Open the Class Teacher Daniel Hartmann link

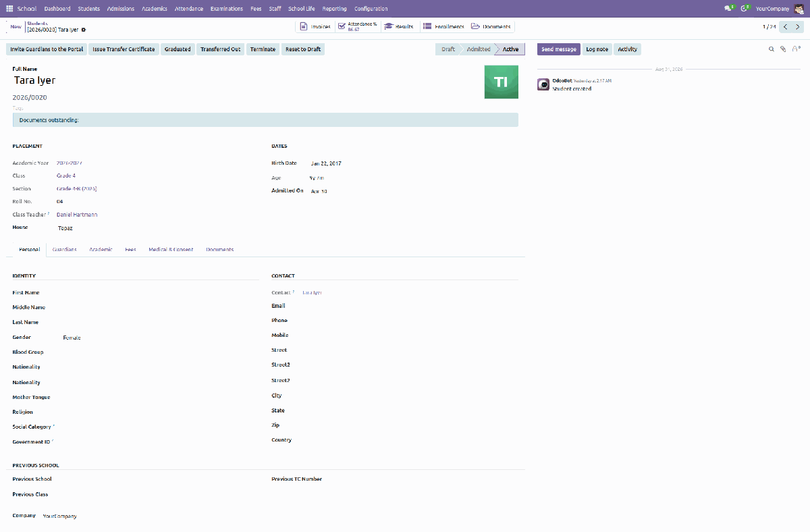(x=77, y=215)
